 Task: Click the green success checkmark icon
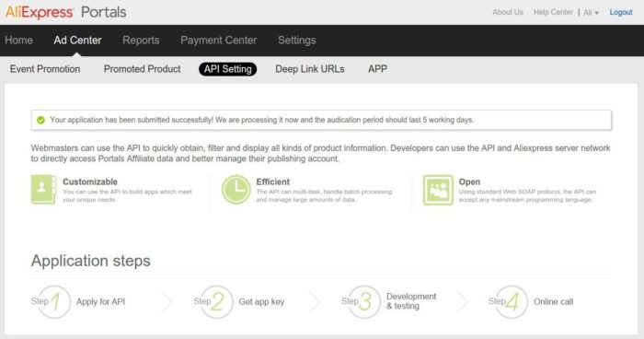click(40, 120)
